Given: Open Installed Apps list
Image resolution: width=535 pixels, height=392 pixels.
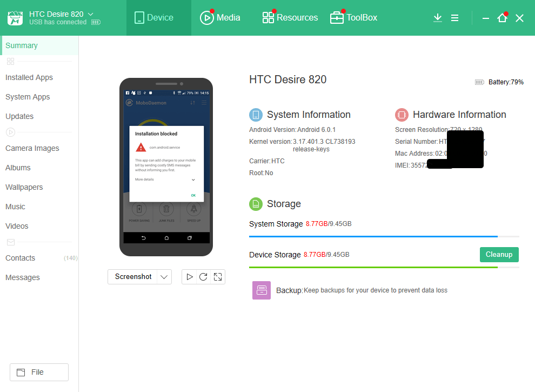Looking at the screenshot, I should (x=29, y=77).
